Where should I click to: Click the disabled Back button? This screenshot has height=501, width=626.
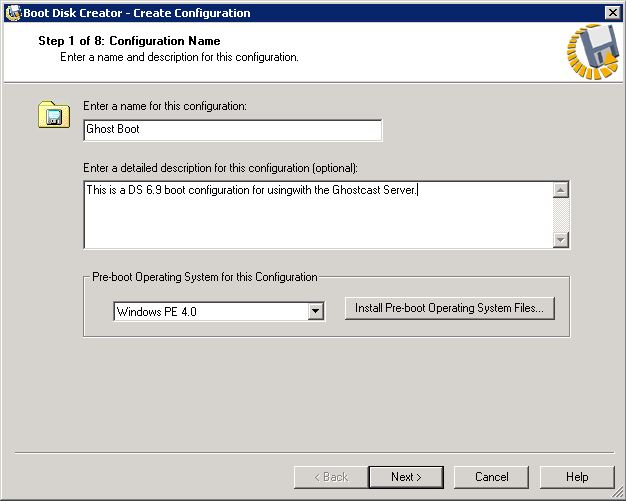331,477
